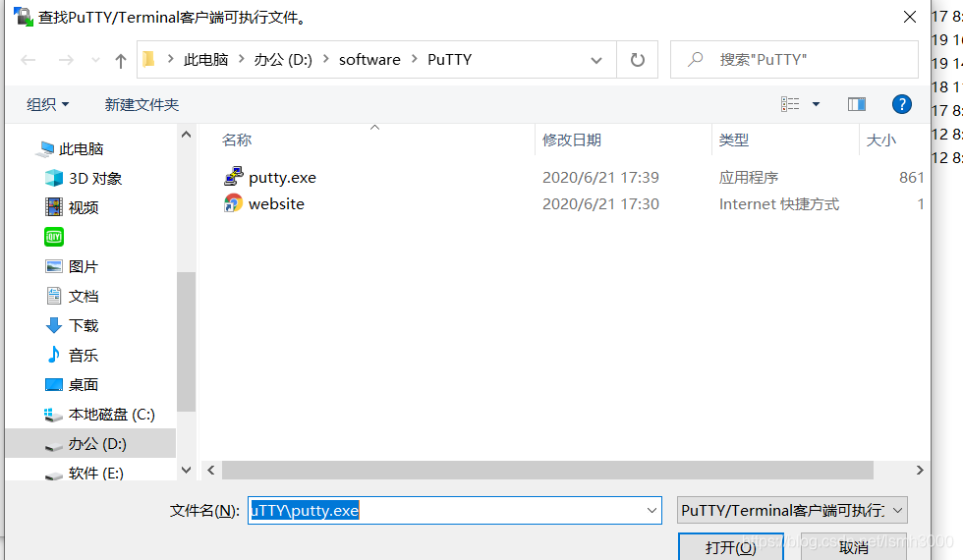
Task: Open the 组织 dropdown menu
Action: [47, 104]
